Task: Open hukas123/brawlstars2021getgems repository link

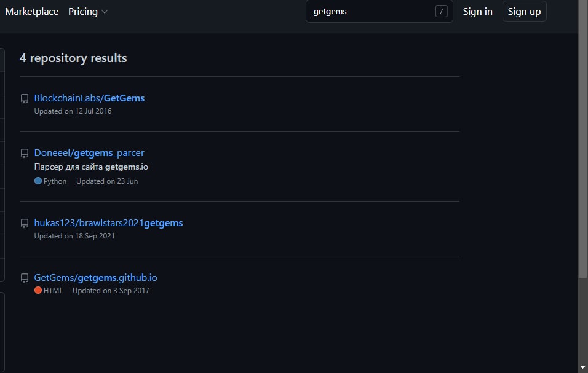Action: (x=108, y=223)
